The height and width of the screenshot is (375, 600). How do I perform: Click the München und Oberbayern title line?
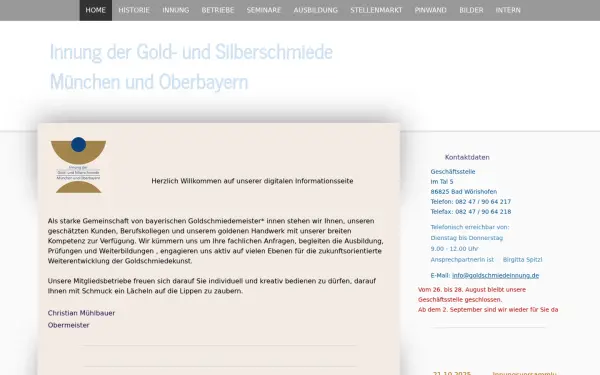tap(149, 82)
